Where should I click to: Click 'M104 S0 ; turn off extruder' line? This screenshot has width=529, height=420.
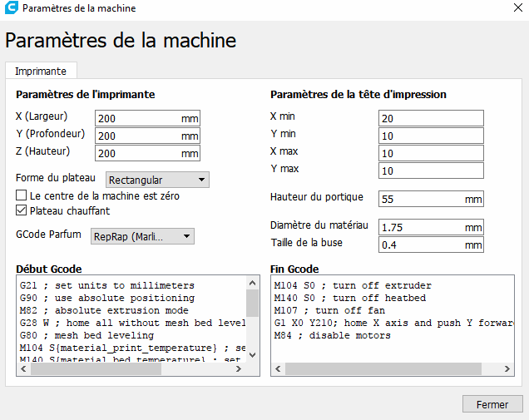353,285
